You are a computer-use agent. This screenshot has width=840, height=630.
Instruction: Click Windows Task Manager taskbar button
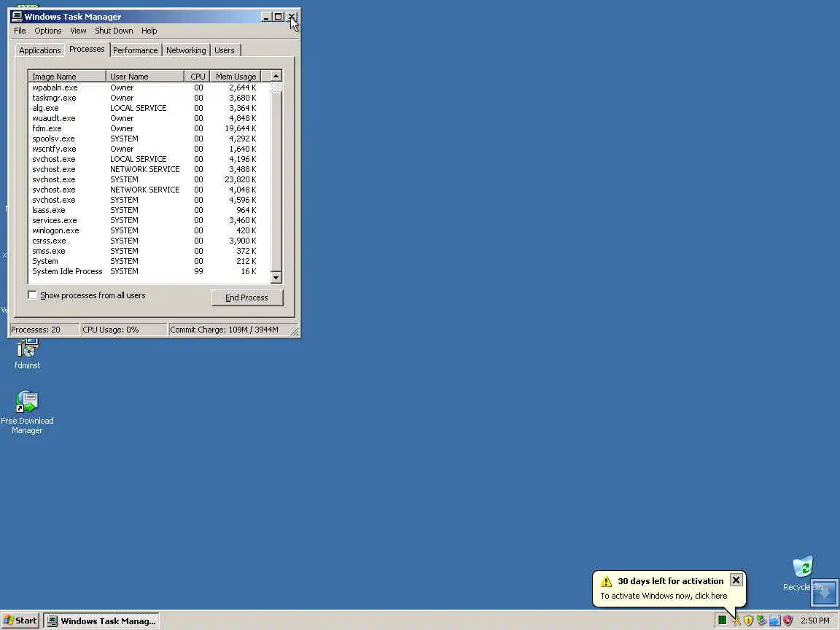click(x=101, y=621)
